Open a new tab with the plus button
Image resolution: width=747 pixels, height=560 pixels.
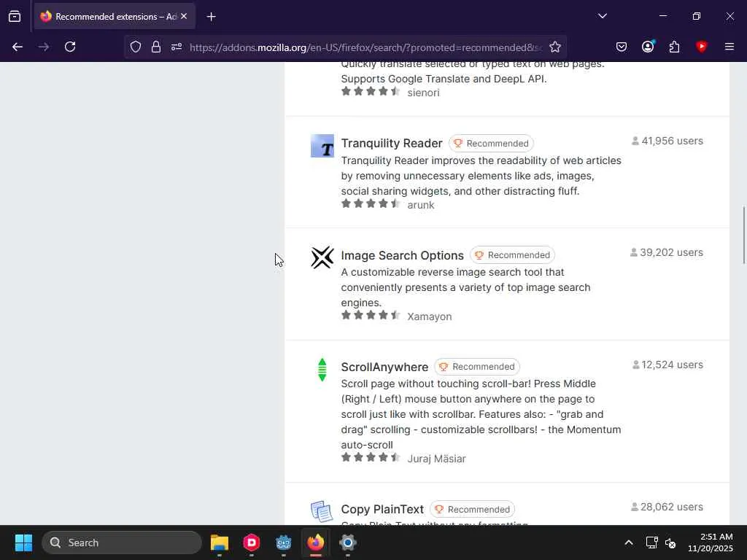coord(211,17)
